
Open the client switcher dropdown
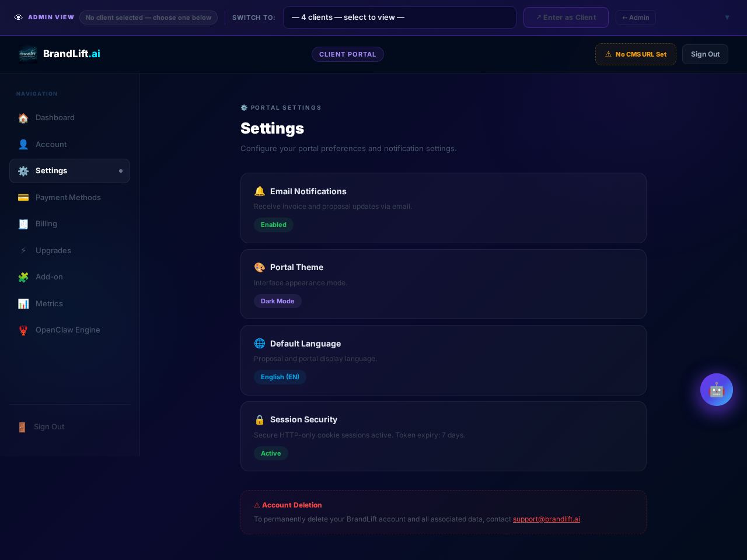point(399,17)
